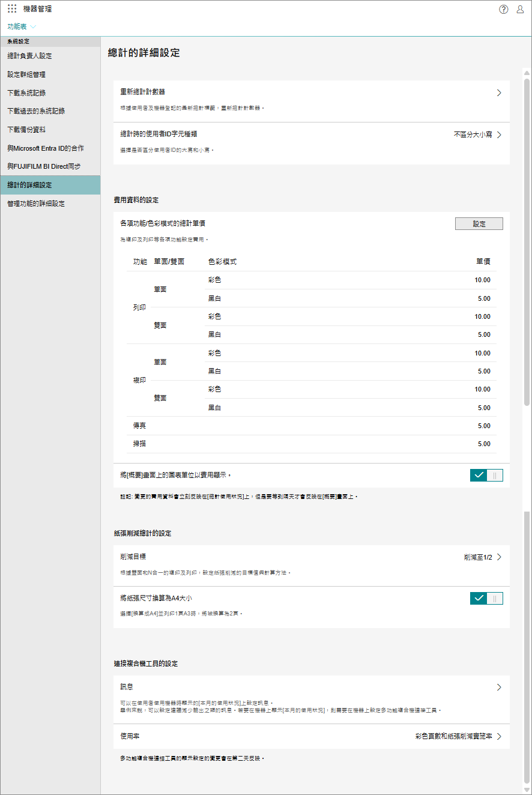Image resolution: width=532 pixels, height=795 pixels.
Task: Open 下載備份資料 from sidebar
Action: pos(26,130)
